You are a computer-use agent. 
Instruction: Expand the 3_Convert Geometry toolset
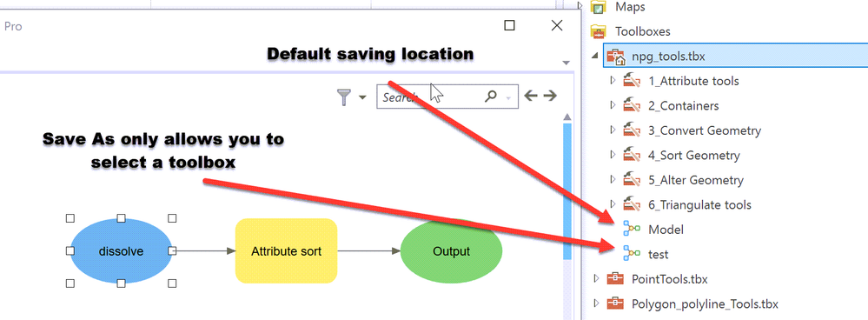pos(613,130)
